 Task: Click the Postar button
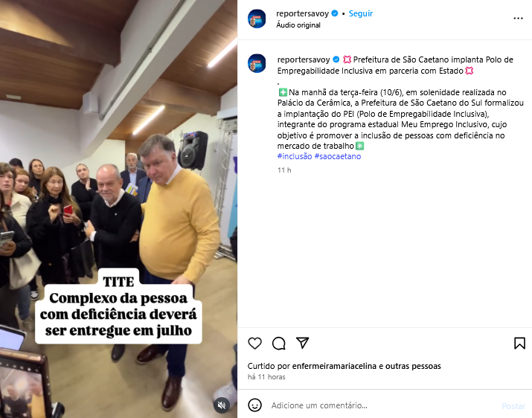[513, 406]
